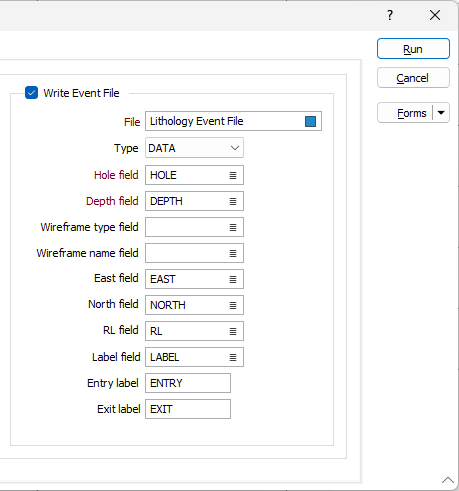459x491 pixels.
Task: Click the Run button
Action: click(413, 49)
